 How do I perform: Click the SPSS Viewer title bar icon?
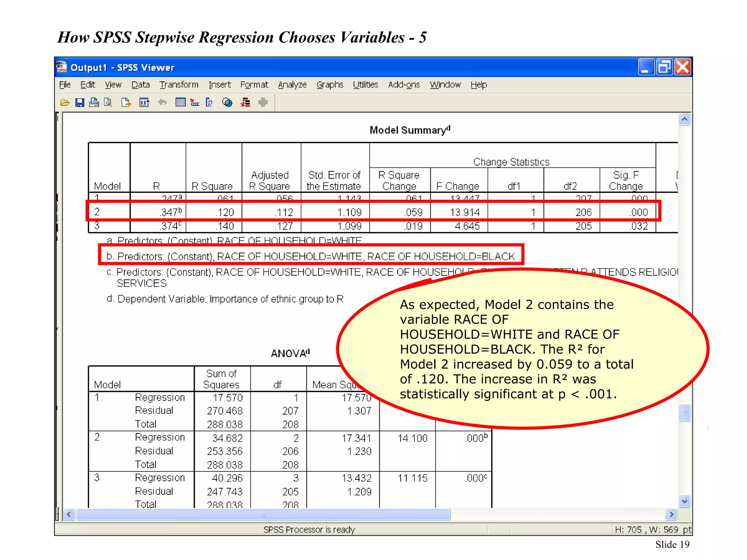[x=62, y=67]
